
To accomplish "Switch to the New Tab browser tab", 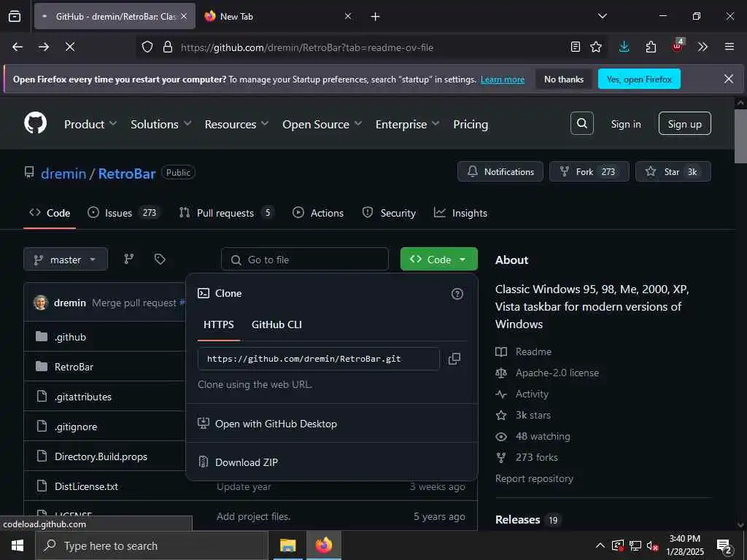I will pos(278,16).
